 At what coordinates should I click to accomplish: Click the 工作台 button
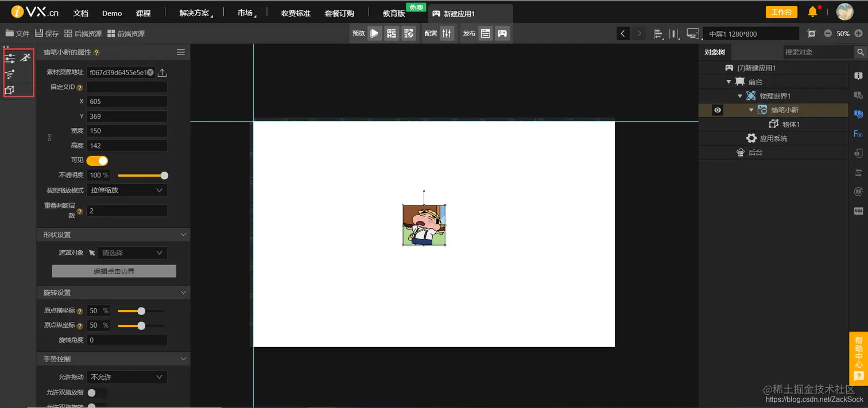click(781, 12)
